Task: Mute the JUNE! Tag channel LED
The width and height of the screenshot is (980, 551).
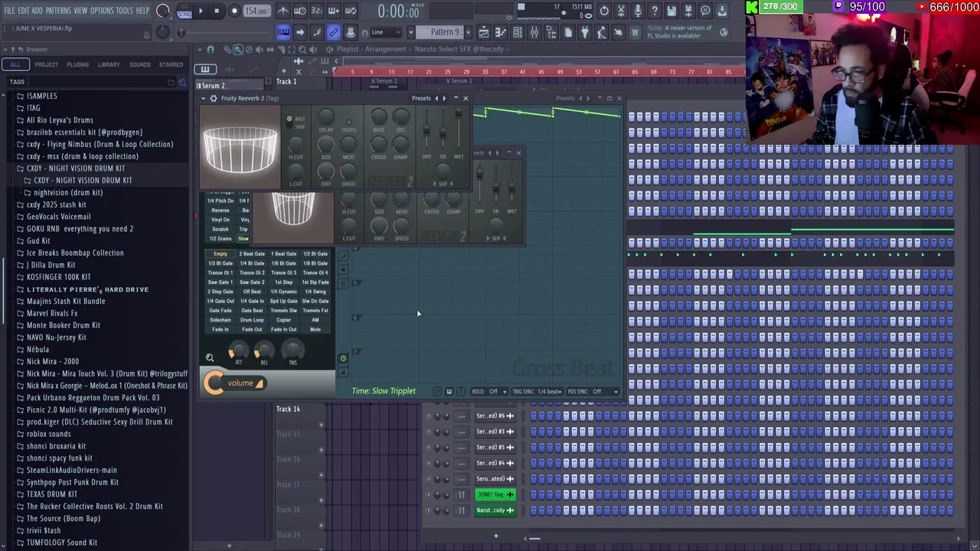Action: coord(428,495)
